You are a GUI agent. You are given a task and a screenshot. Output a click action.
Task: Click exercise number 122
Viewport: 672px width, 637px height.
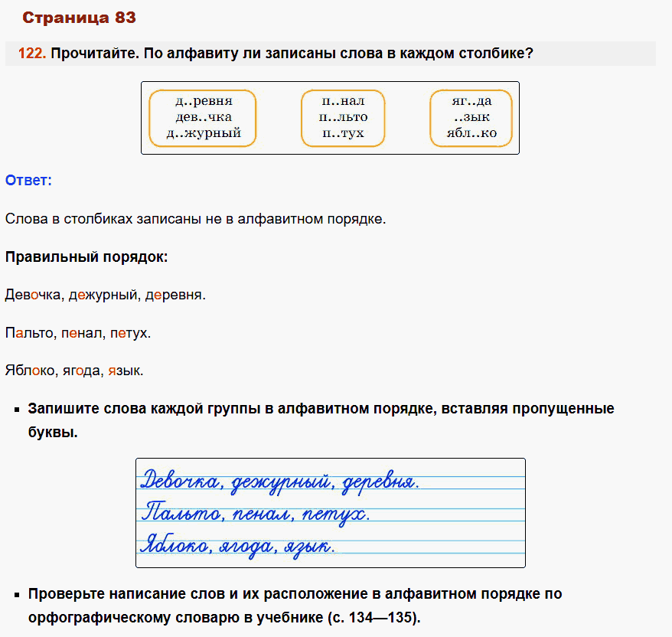(32, 54)
